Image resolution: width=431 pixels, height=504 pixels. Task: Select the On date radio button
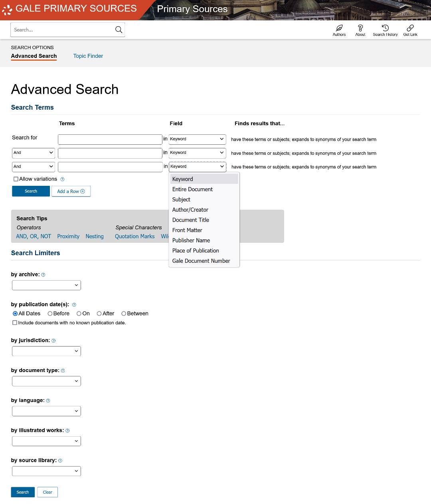pyautogui.click(x=79, y=313)
